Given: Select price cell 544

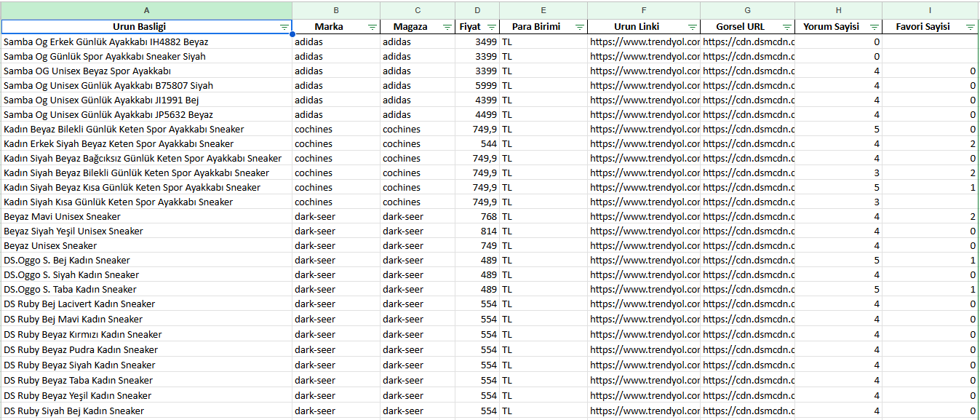Looking at the screenshot, I should click(x=477, y=143).
